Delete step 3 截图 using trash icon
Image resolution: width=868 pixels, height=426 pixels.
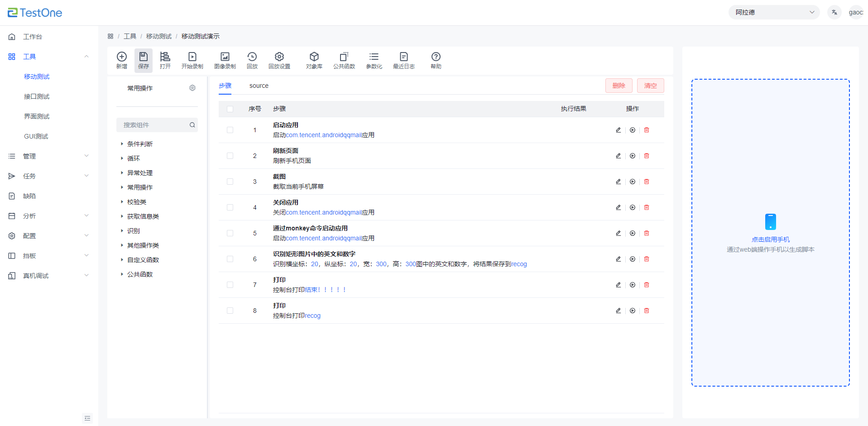646,182
